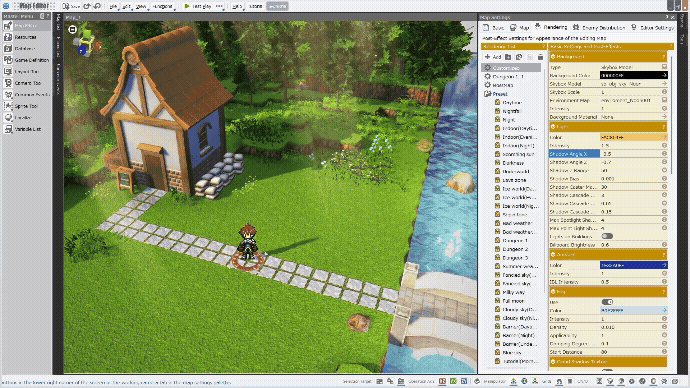Switch to the Basic tab in settings
This screenshot has width=690, height=388.
tap(493, 27)
